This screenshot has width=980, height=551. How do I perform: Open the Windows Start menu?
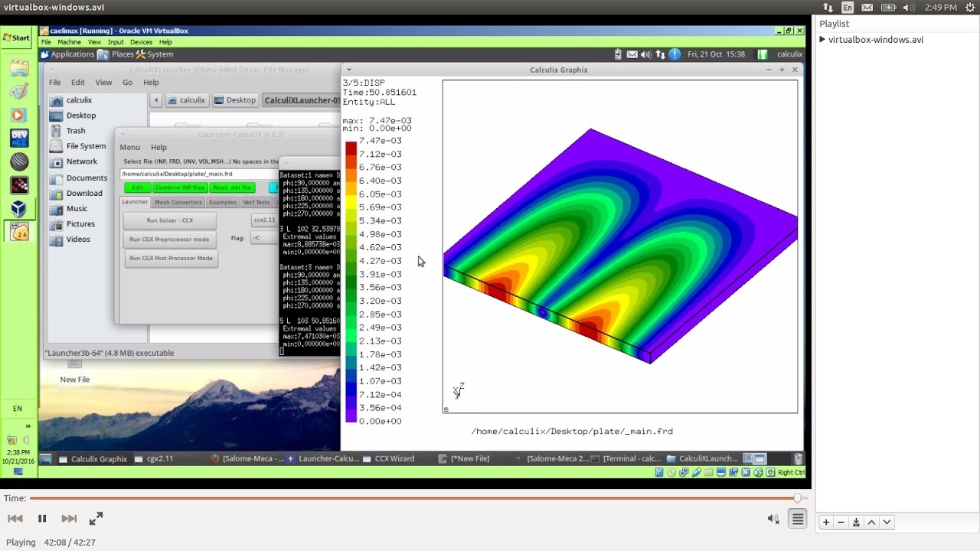pos(16,37)
